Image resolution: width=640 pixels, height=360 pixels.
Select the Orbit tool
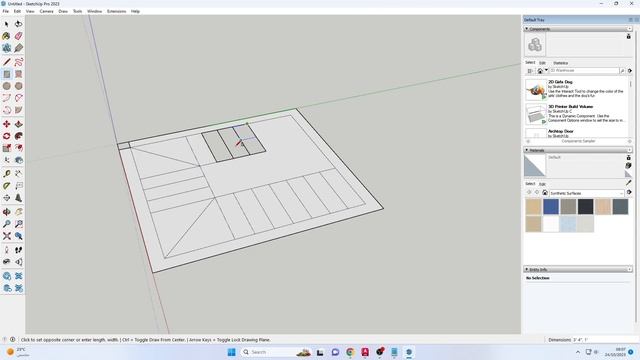coord(7,212)
